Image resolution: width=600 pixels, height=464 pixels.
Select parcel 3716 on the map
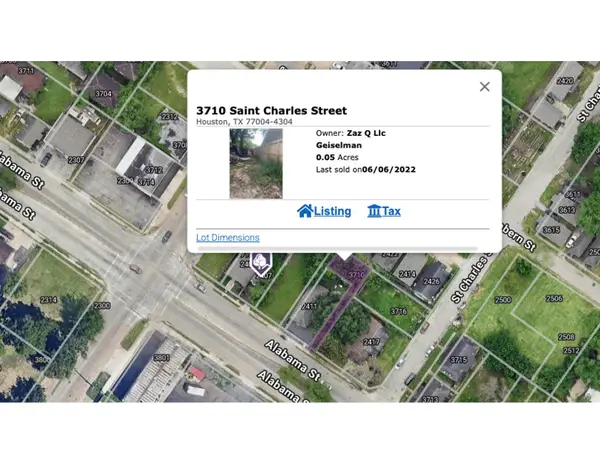tap(399, 312)
